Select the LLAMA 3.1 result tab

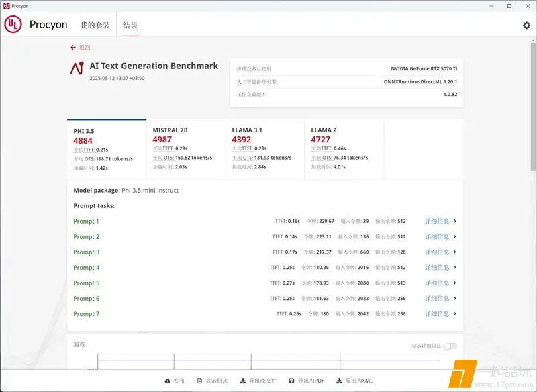(265, 150)
